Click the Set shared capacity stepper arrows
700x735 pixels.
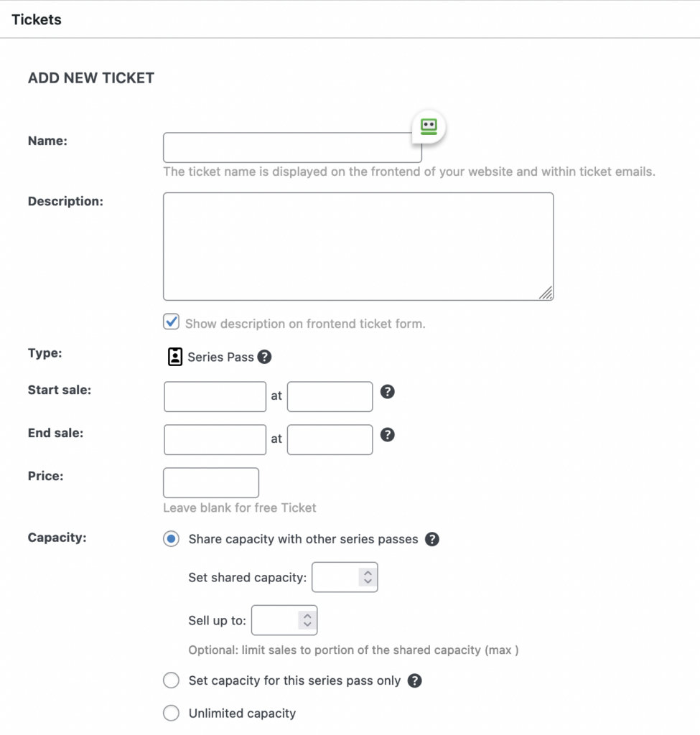(x=368, y=577)
